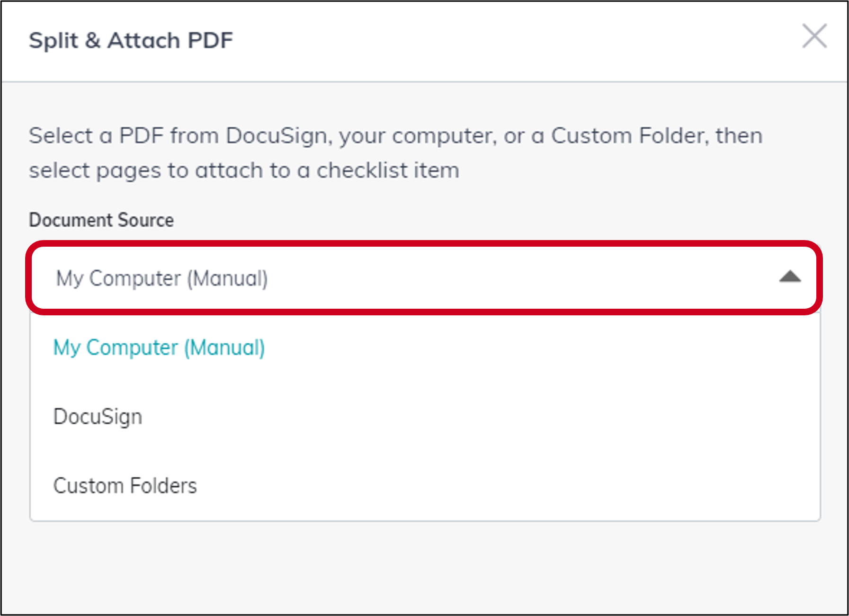Click the word "Source" in the field label
Screen dimensions: 849x616
coord(146,220)
